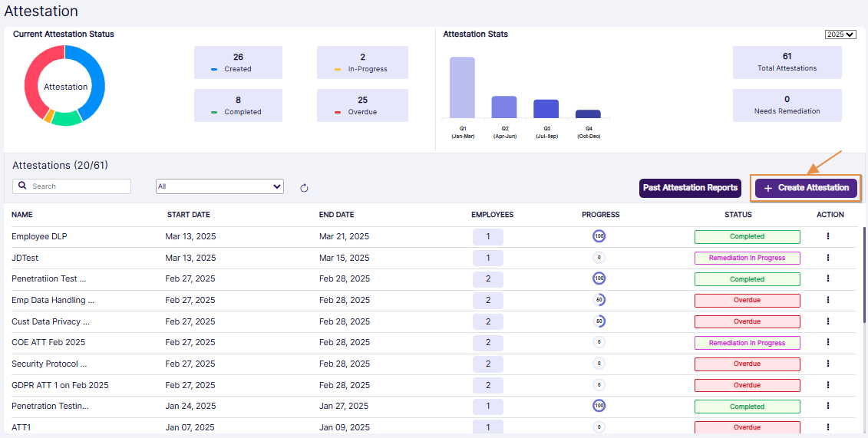Sort by the START DATE column header
This screenshot has width=868, height=438.
coord(188,215)
